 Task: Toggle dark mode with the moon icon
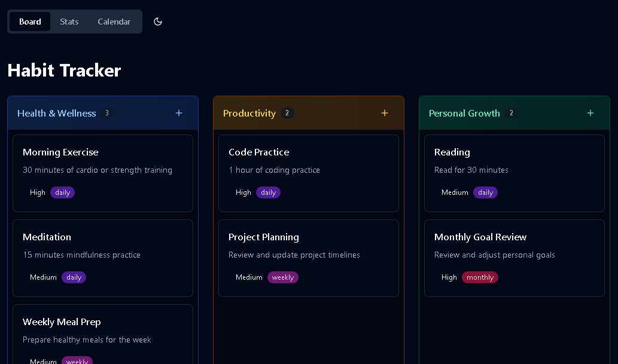pos(158,22)
